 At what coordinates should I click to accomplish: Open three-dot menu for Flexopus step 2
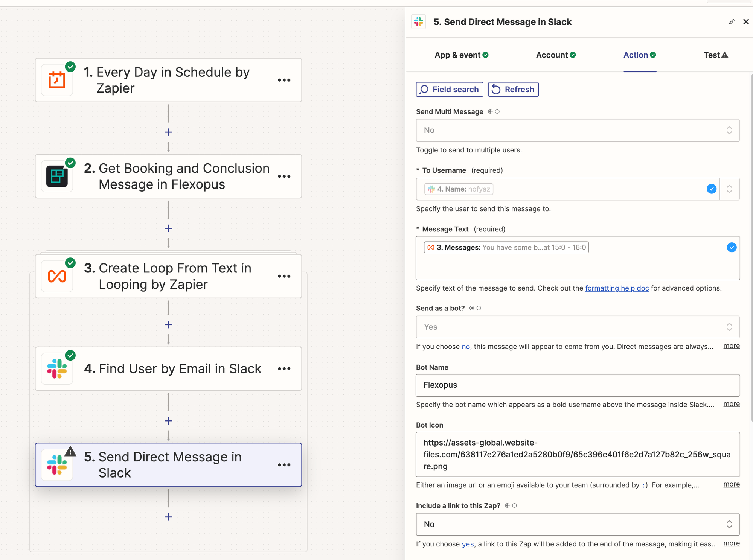click(284, 177)
